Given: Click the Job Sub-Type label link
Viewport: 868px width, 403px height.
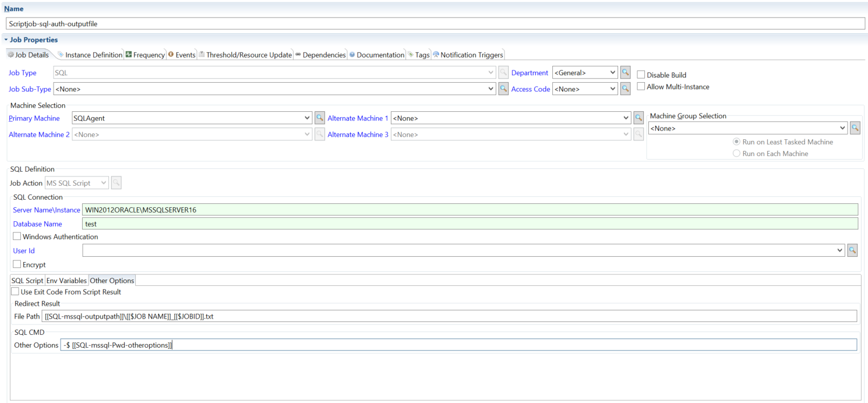Looking at the screenshot, I should point(30,89).
